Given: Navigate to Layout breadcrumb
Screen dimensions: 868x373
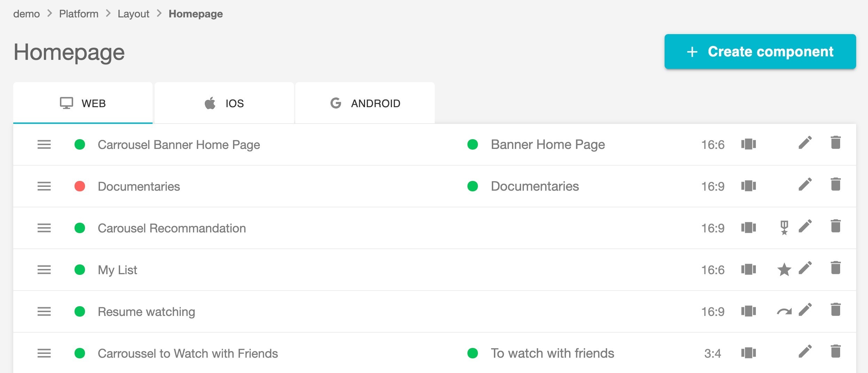Looking at the screenshot, I should pos(133,14).
